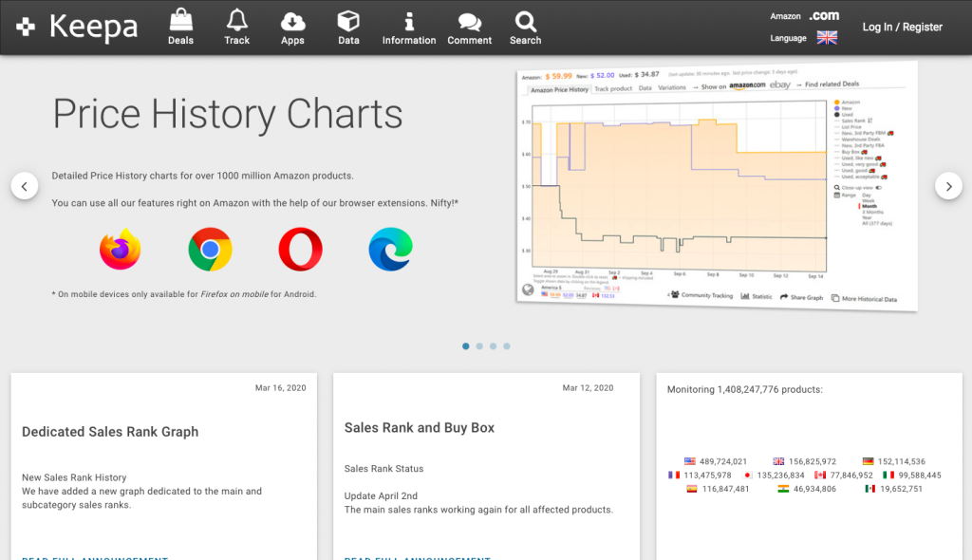
Task: Click the UK flag language selector
Action: click(x=827, y=38)
